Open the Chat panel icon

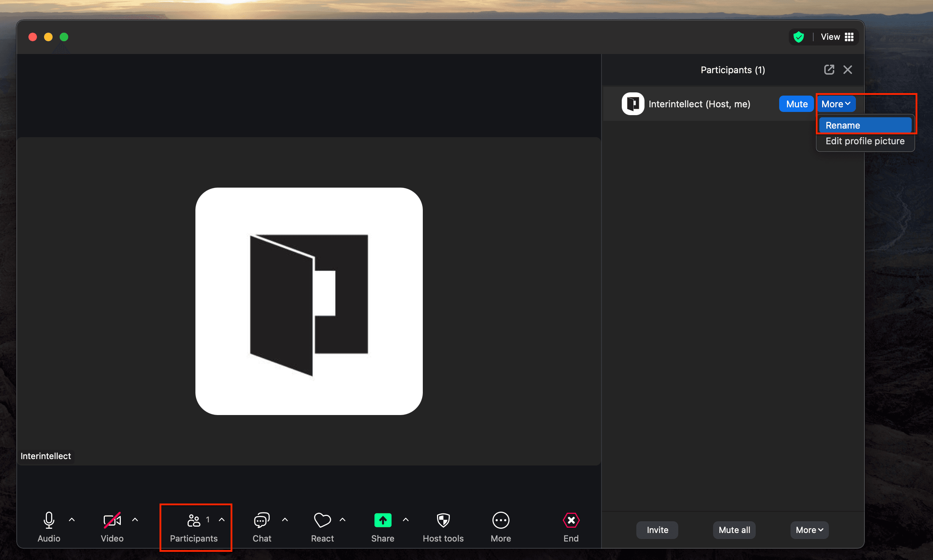[x=262, y=520]
